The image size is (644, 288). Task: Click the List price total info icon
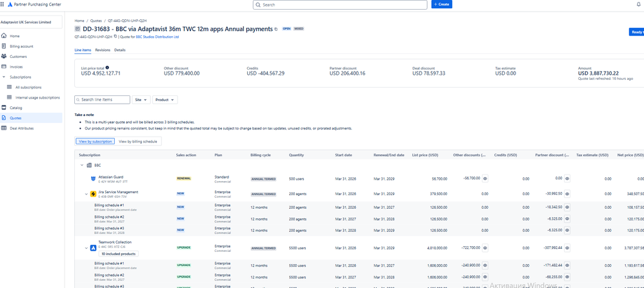point(107,68)
